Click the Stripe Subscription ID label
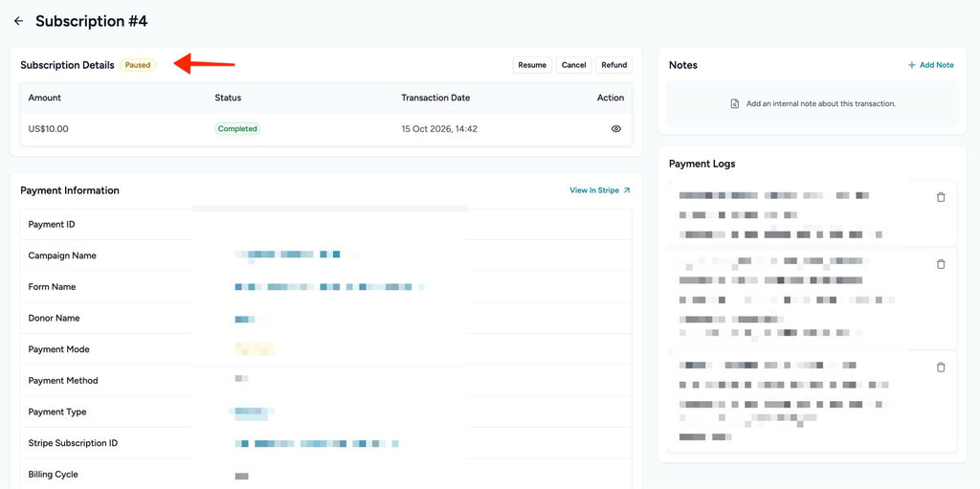Viewport: 980px width, 489px height. pyautogui.click(x=73, y=443)
